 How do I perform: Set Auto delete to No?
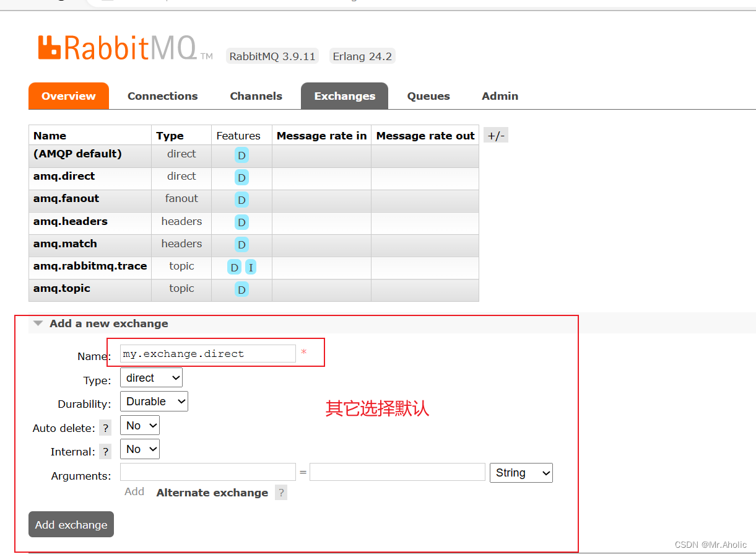coord(139,425)
